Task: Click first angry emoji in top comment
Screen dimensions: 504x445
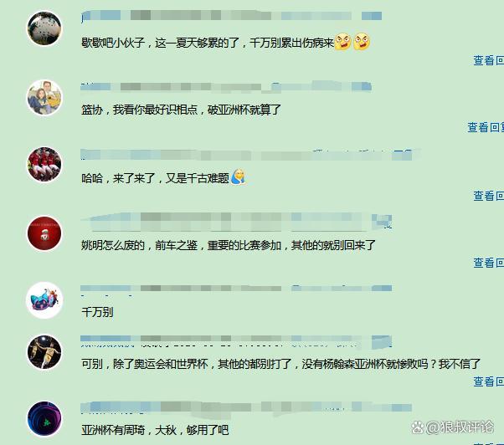Action: click(x=343, y=42)
